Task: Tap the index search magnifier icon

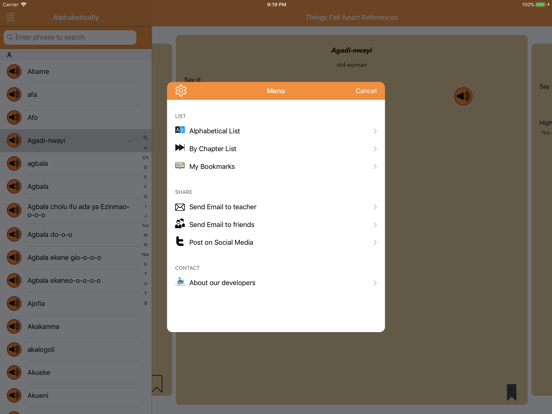Action: click(x=145, y=138)
